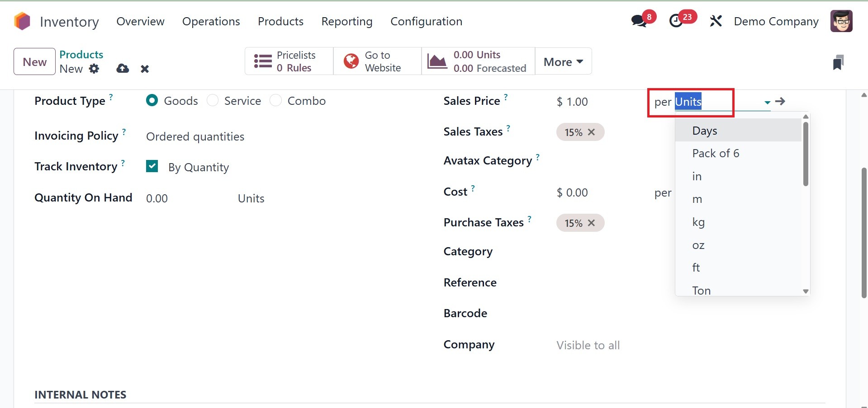
Task: Select the Combo product type
Action: click(x=275, y=100)
